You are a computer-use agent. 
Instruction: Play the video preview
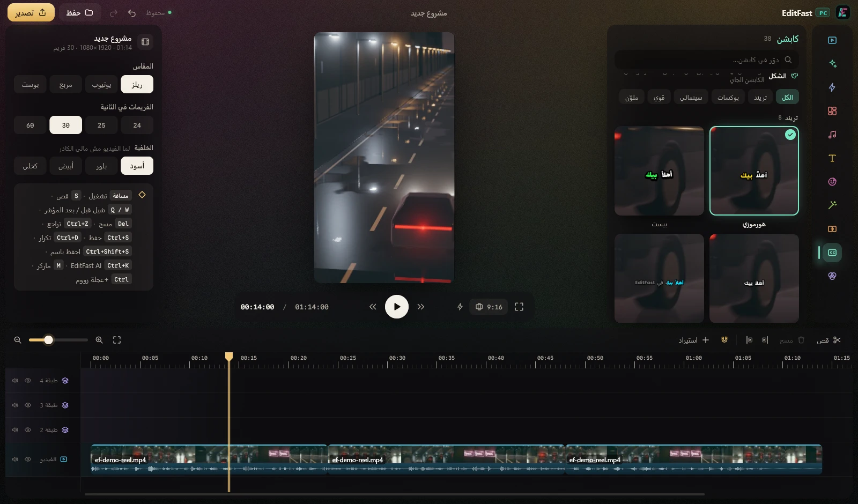(x=397, y=307)
